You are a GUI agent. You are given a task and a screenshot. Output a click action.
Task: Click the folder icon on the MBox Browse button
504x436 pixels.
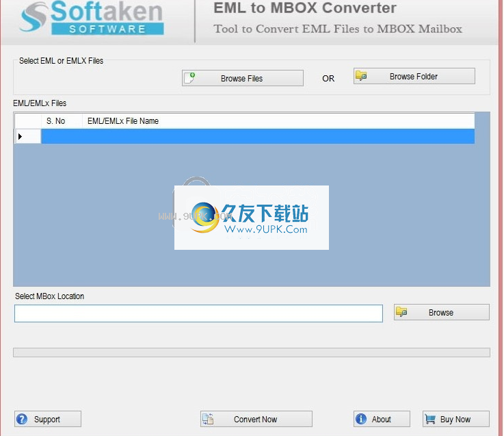pyautogui.click(x=401, y=311)
